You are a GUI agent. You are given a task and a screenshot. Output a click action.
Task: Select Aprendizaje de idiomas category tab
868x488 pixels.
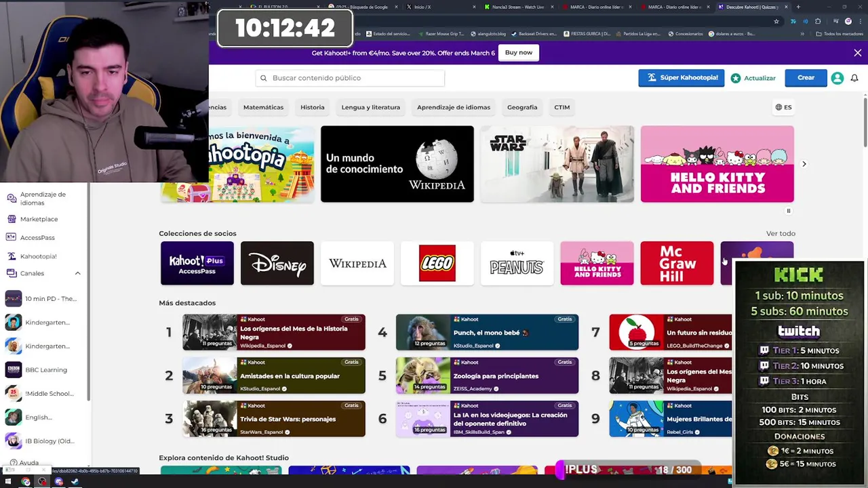click(454, 107)
